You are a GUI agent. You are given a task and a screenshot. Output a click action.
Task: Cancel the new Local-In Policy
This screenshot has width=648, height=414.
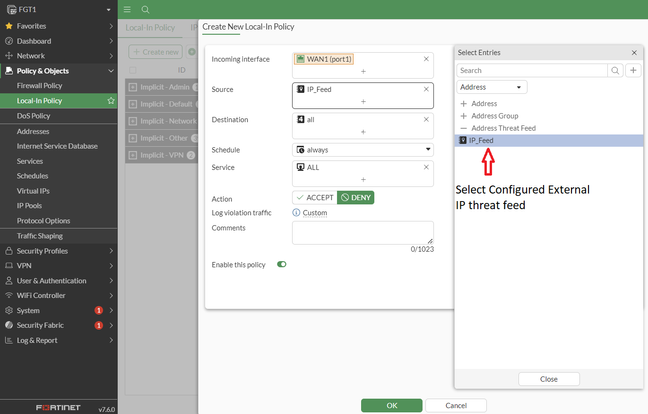pyautogui.click(x=456, y=405)
